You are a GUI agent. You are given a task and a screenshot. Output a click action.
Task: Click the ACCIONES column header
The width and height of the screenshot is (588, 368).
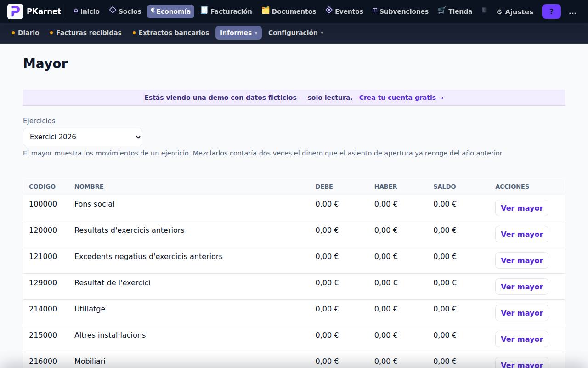coord(512,186)
